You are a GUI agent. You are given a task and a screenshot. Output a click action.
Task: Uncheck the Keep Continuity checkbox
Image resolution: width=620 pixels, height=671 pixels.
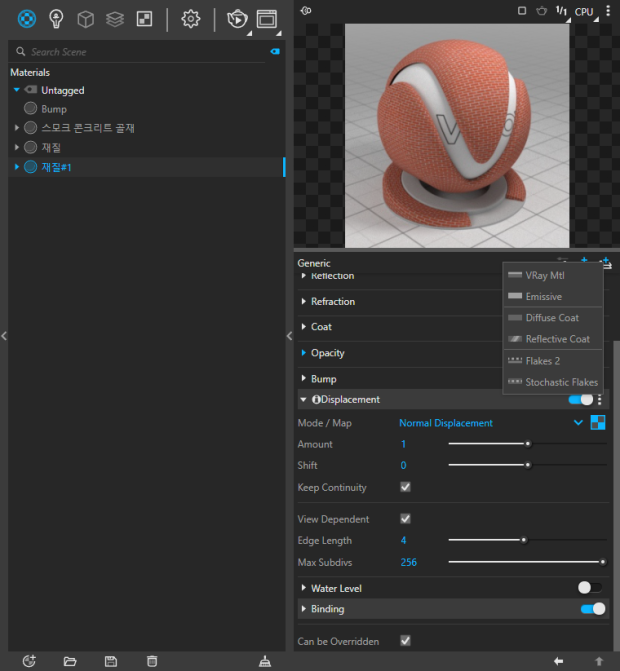coord(405,488)
